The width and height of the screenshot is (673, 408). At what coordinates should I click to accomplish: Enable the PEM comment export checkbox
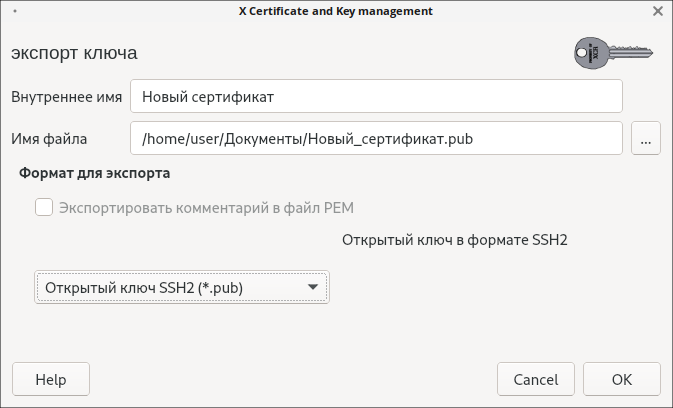click(x=44, y=208)
